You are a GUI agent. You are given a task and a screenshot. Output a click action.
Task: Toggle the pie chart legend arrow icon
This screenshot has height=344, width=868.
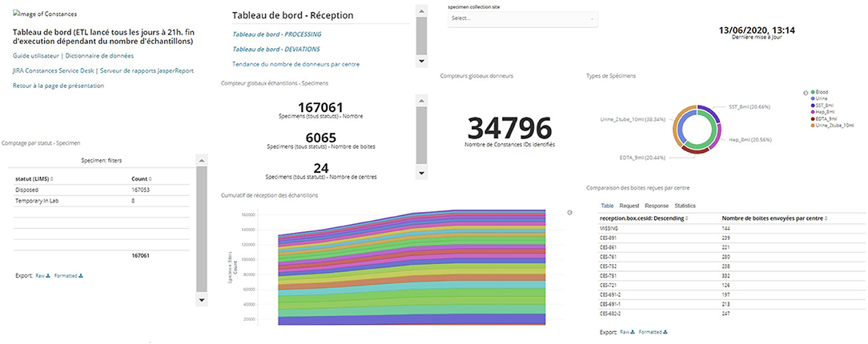(x=806, y=92)
